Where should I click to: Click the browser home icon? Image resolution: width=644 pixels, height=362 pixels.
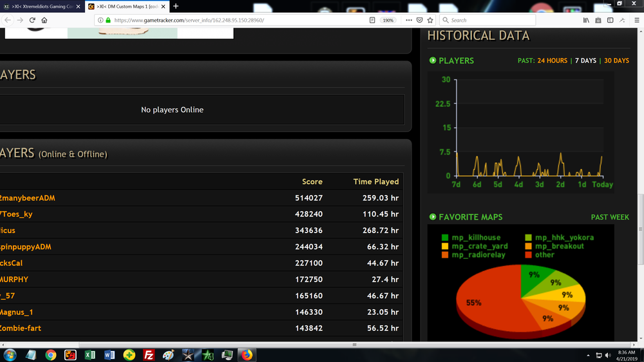[x=44, y=20]
